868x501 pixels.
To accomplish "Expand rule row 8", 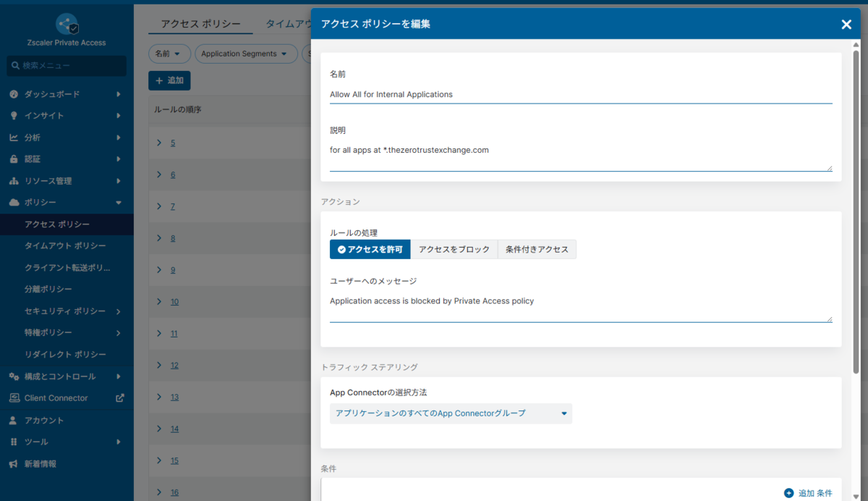I will 159,237.
